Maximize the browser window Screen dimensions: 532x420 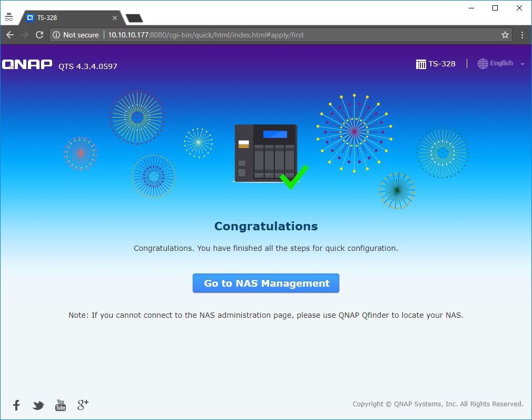tap(495, 8)
